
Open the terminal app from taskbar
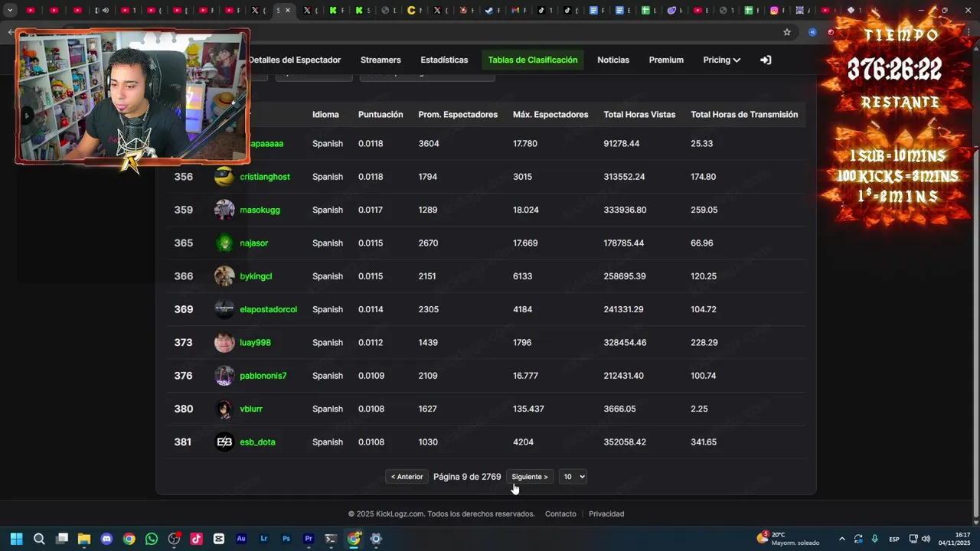click(x=331, y=539)
